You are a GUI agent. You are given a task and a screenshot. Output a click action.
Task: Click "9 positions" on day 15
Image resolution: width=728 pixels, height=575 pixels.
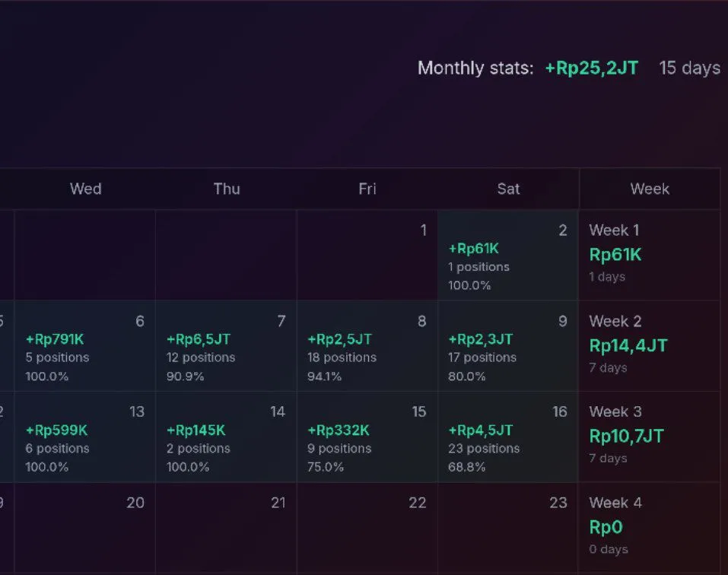[339, 448]
